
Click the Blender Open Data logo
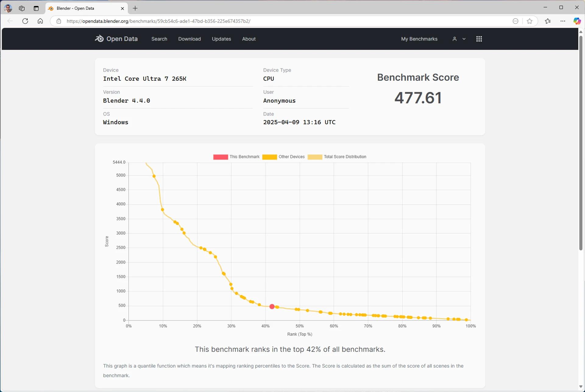click(116, 39)
